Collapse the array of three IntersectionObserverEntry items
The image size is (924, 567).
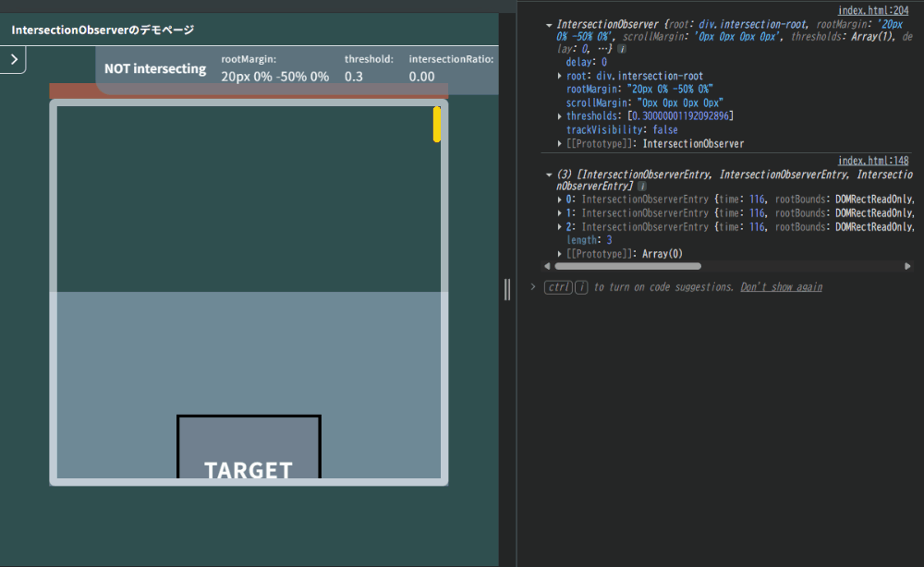click(x=550, y=175)
